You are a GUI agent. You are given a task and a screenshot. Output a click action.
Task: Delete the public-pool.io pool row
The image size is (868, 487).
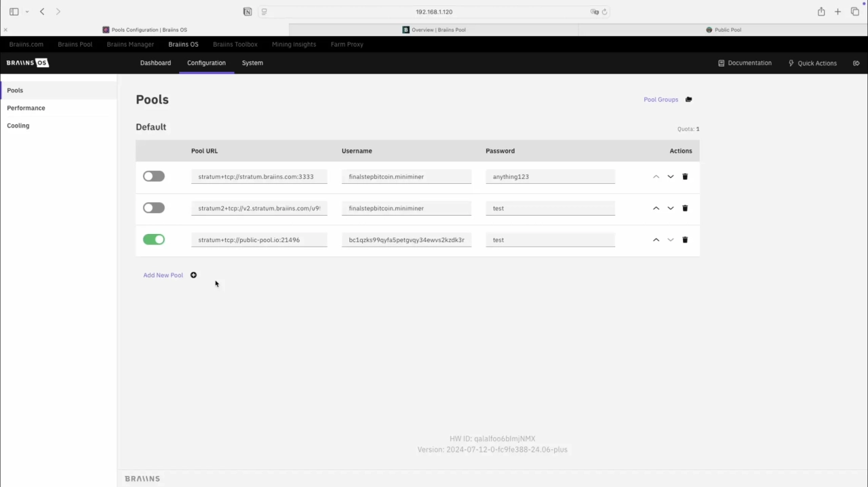(685, 239)
